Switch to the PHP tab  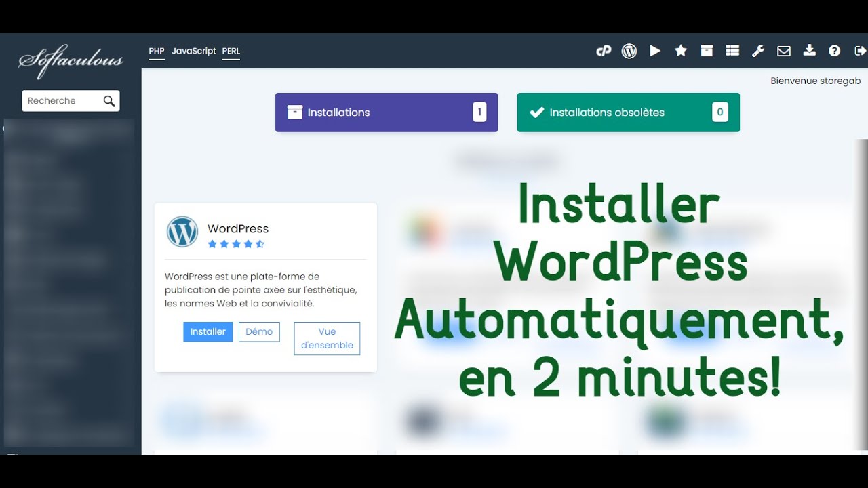coord(157,52)
